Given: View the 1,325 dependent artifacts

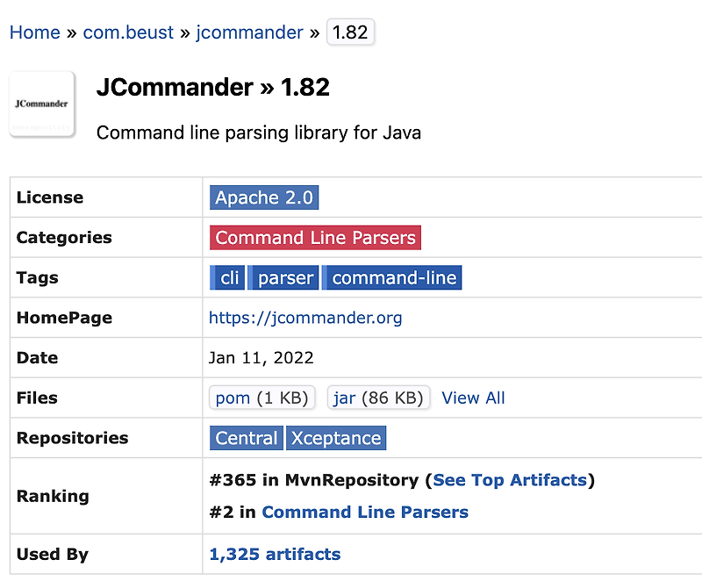Looking at the screenshot, I should [274, 554].
